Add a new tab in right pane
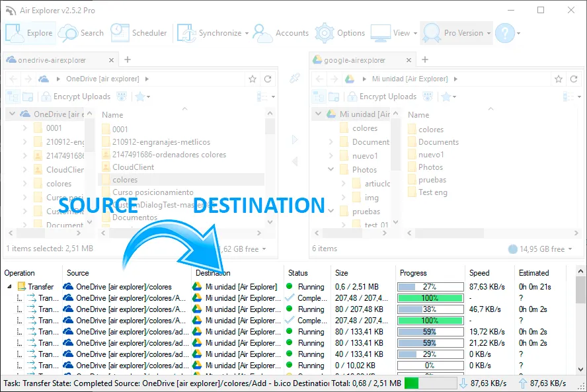The width and height of the screenshot is (587, 392). [x=425, y=59]
